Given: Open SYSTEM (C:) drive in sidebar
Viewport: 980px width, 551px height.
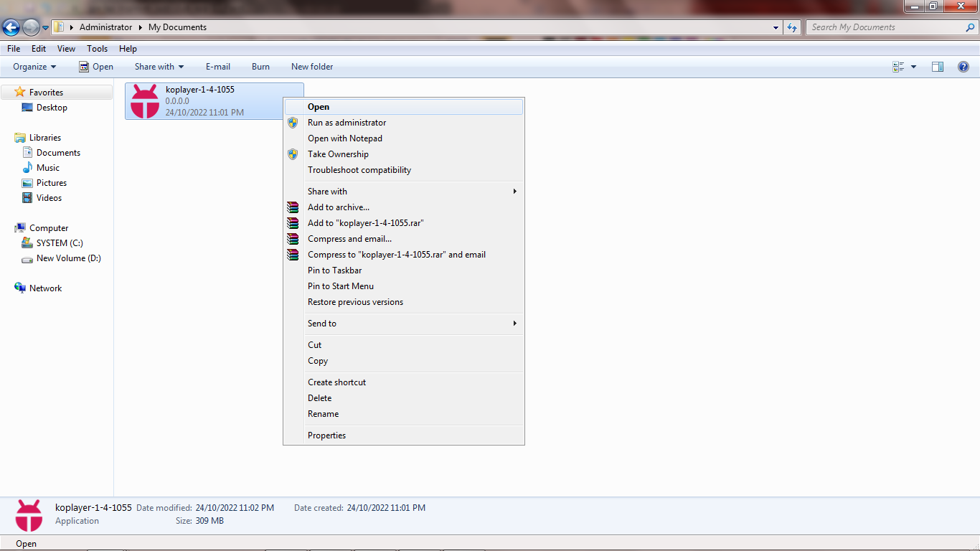Looking at the screenshot, I should [x=60, y=243].
